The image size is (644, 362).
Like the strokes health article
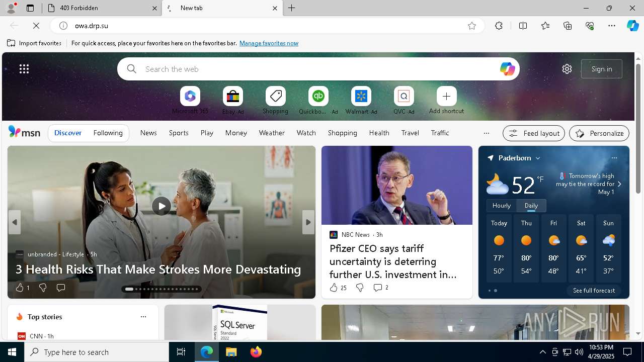tap(22, 288)
